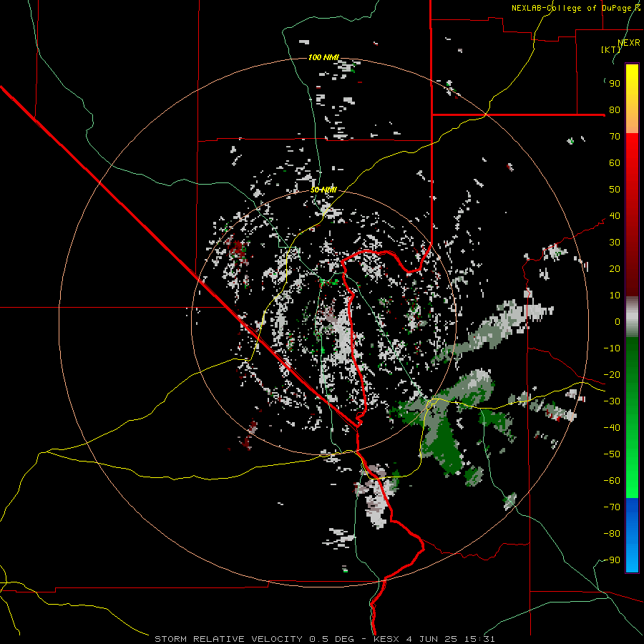Click the -70 knot scale value
This screenshot has width=644, height=644.
tap(612, 507)
